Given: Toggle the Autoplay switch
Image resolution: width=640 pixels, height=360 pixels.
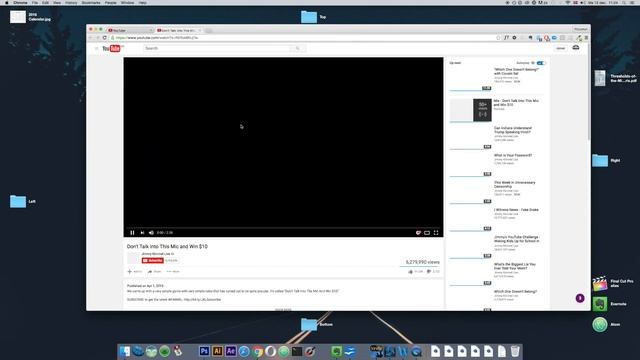Looking at the screenshot, I should 541,63.
